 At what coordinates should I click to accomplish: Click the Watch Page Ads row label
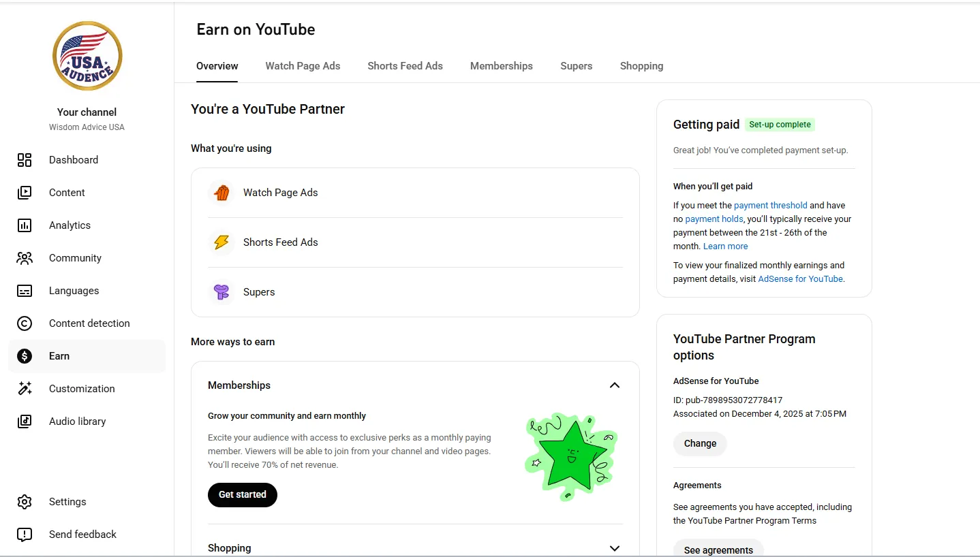click(x=281, y=193)
